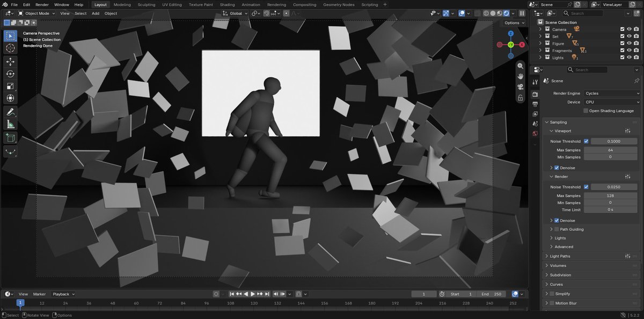Toggle the Viewport Noise Threshold checkbox
644x319 pixels.
point(586,141)
